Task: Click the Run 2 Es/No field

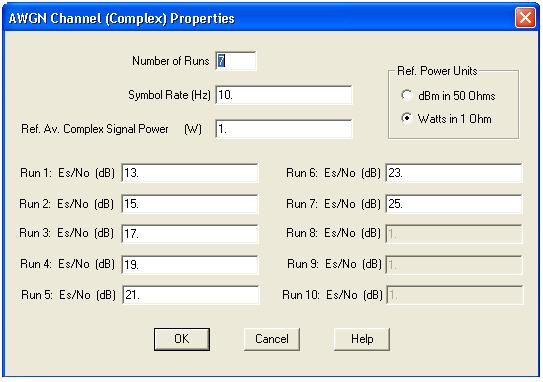Action: 190,204
